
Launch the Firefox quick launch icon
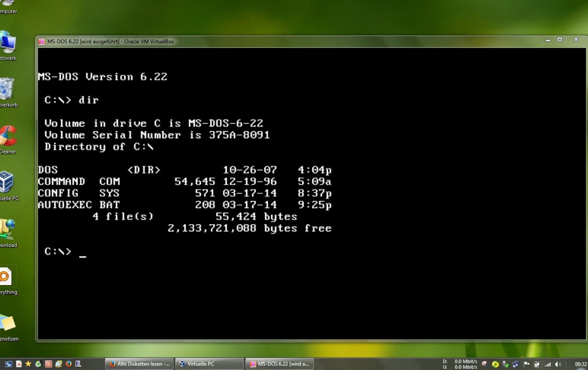tap(68, 364)
